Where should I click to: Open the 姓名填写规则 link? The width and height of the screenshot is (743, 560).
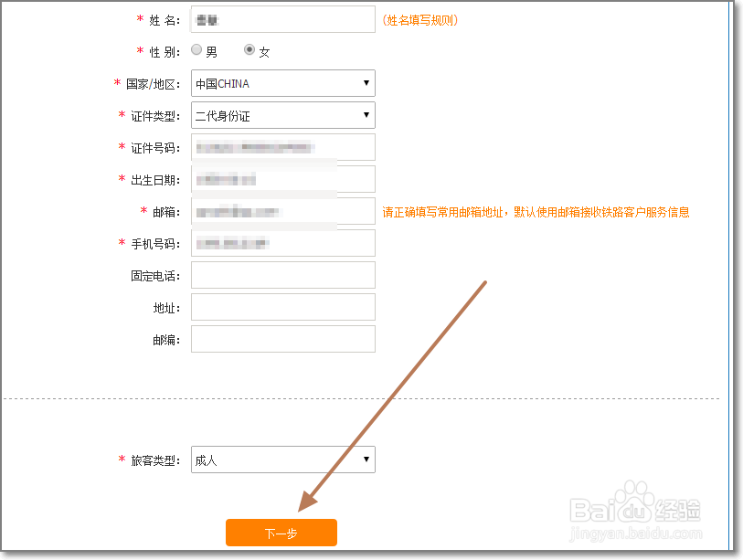pos(419,19)
